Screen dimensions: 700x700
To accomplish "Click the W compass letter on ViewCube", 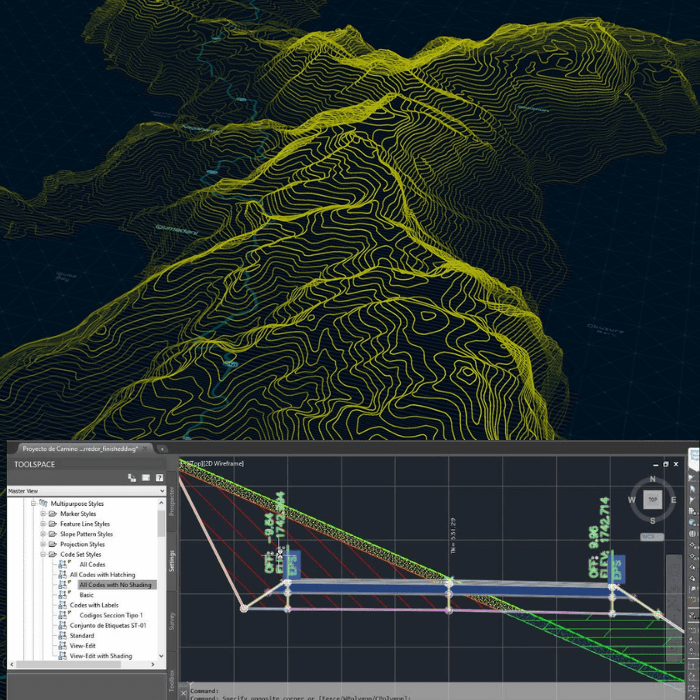I will coord(632,500).
